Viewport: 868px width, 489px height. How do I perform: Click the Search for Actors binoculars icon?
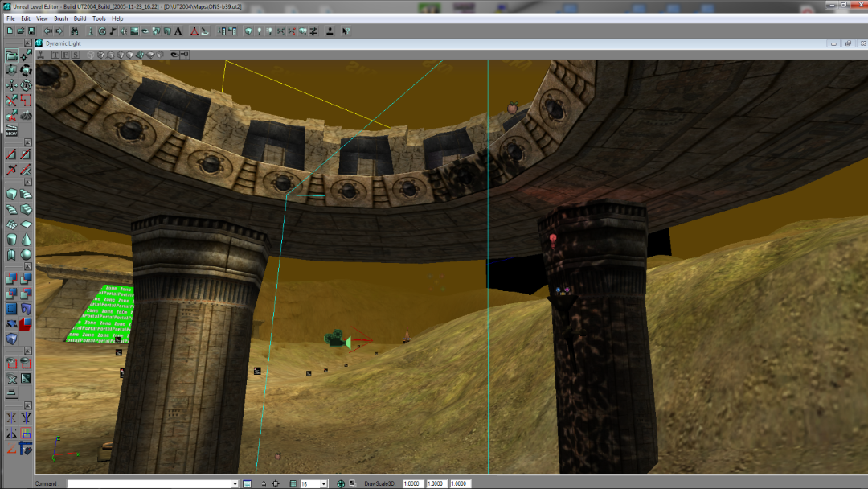tap(75, 31)
